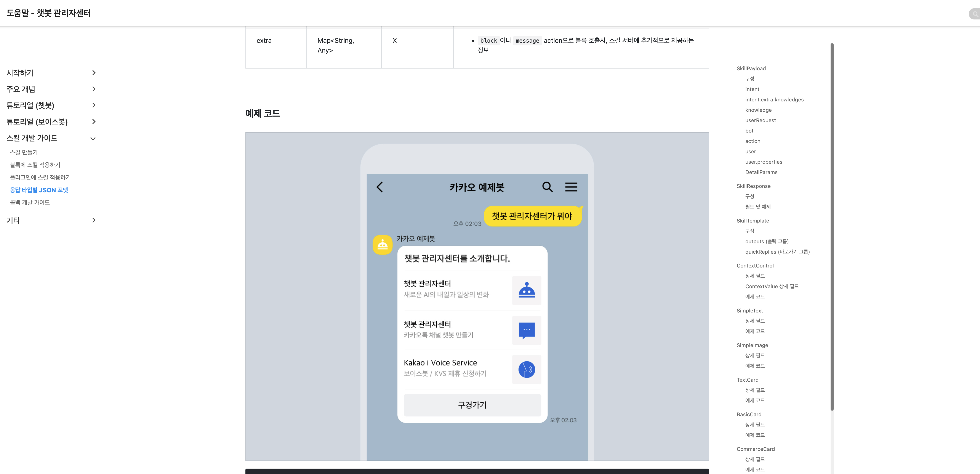This screenshot has width=980, height=474.
Task: Open 블록에 스킬 적용하기 sidebar item
Action: pos(35,165)
